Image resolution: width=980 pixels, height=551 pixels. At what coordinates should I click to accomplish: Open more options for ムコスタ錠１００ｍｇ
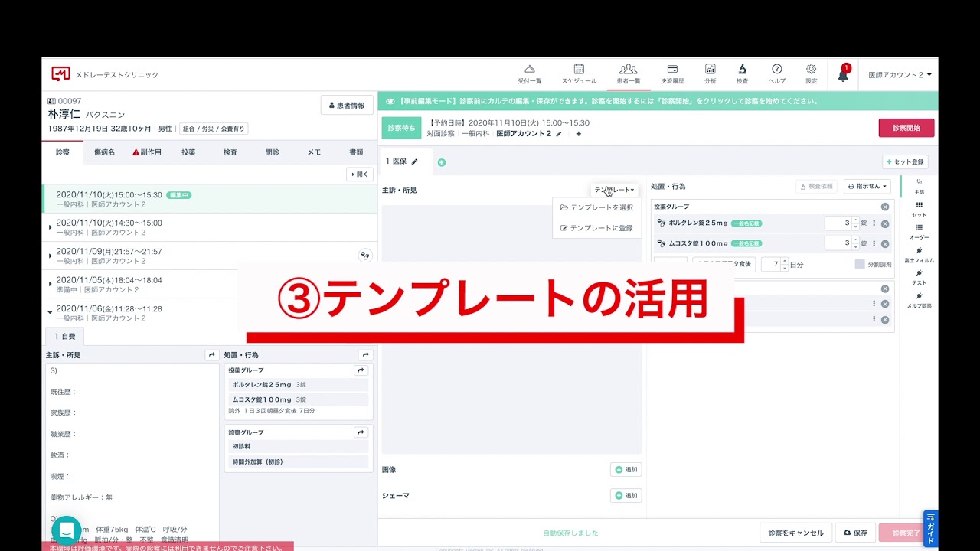(874, 243)
